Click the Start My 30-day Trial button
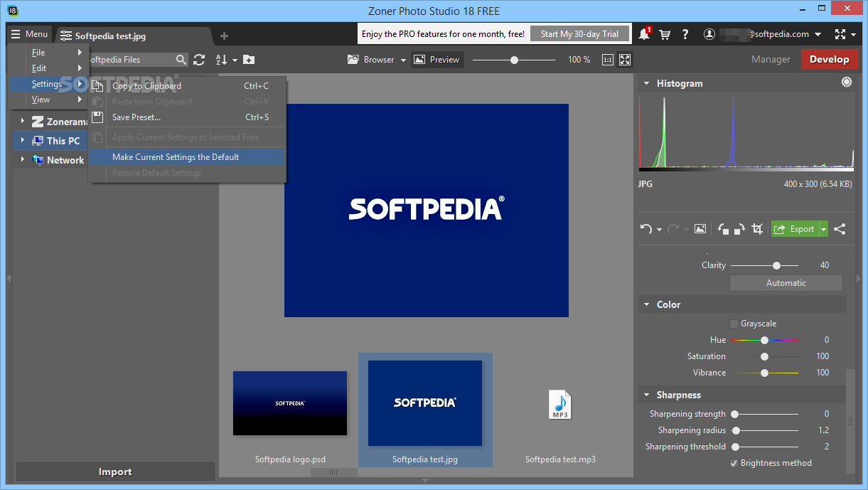The height and width of the screenshot is (490, 868). click(579, 34)
